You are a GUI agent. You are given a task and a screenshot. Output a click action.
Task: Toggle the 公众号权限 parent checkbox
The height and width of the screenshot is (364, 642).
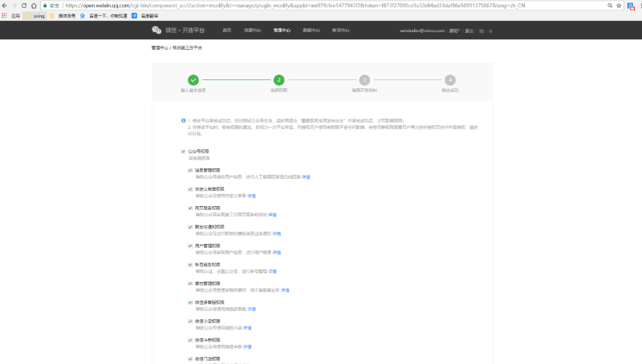tap(183, 152)
